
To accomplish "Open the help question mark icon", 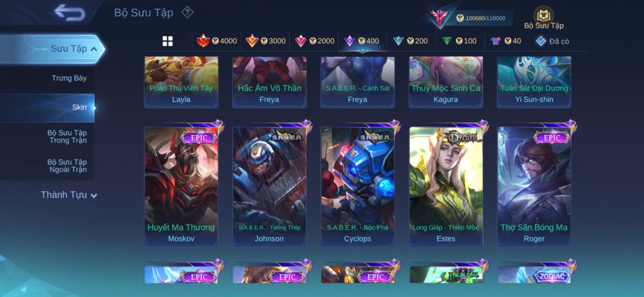I will coord(187,12).
